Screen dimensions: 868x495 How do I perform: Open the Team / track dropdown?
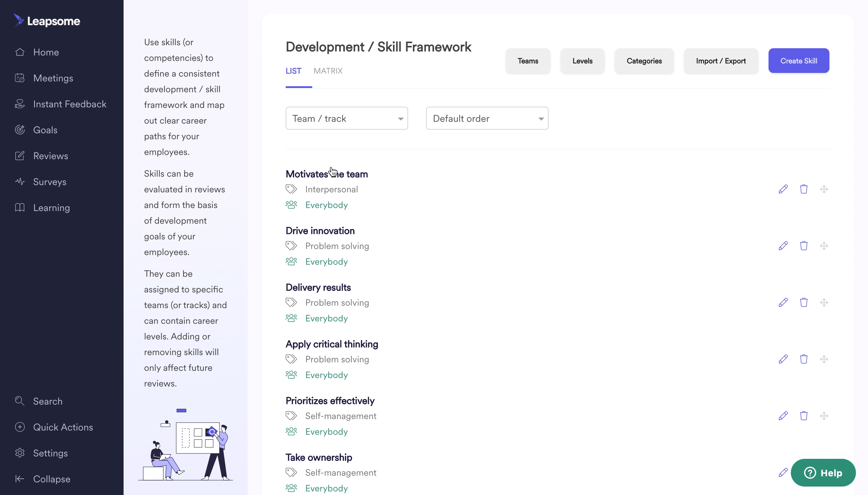click(347, 118)
